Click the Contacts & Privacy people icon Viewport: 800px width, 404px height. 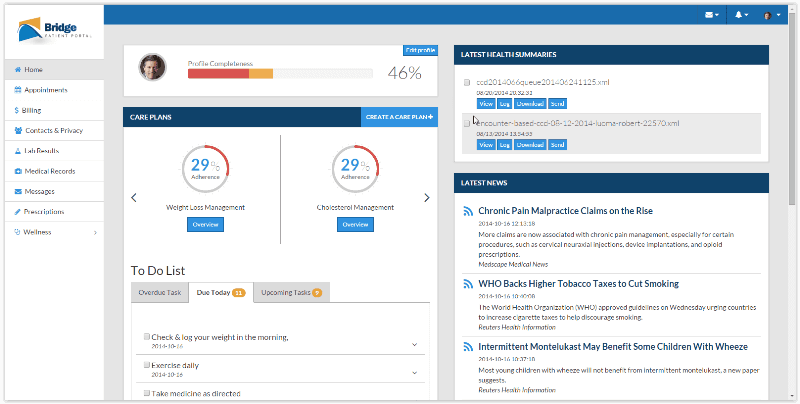pyautogui.click(x=18, y=131)
